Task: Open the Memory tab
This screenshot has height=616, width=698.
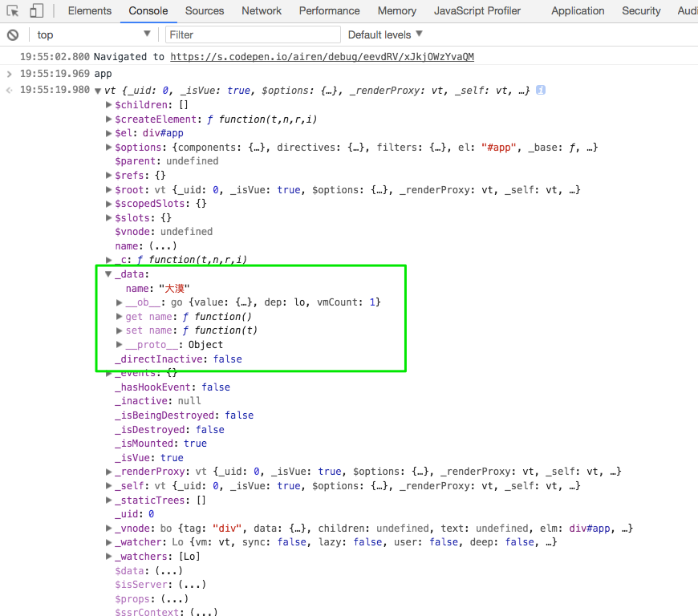Action: pyautogui.click(x=397, y=10)
